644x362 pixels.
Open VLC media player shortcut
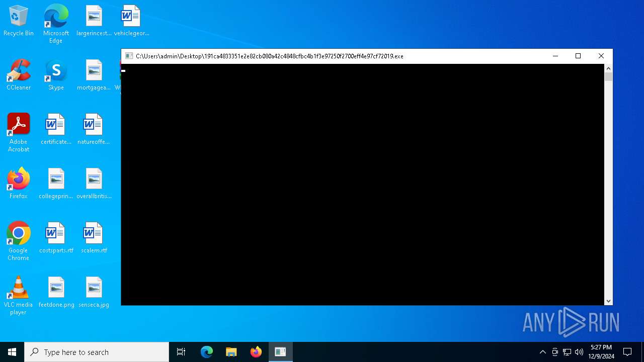tap(19, 295)
